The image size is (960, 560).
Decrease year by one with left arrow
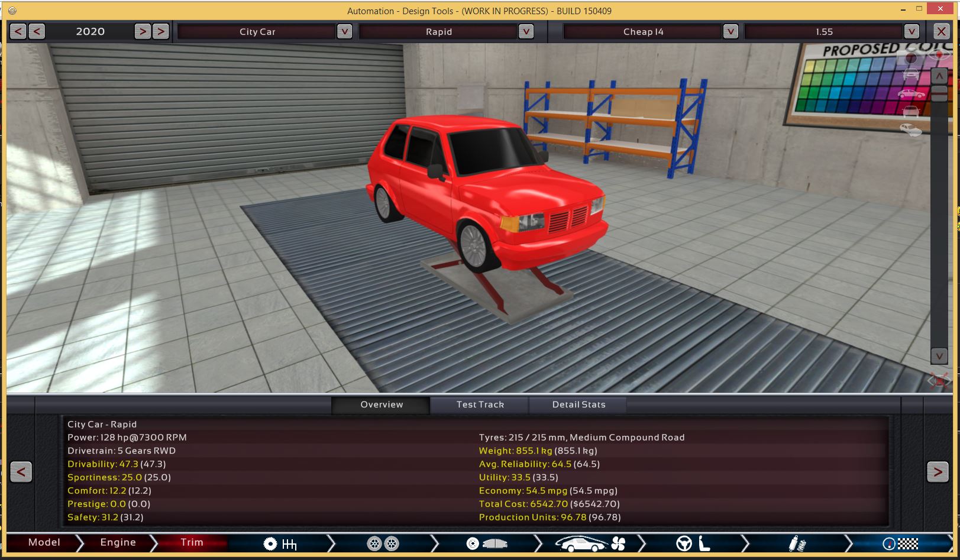click(x=37, y=31)
